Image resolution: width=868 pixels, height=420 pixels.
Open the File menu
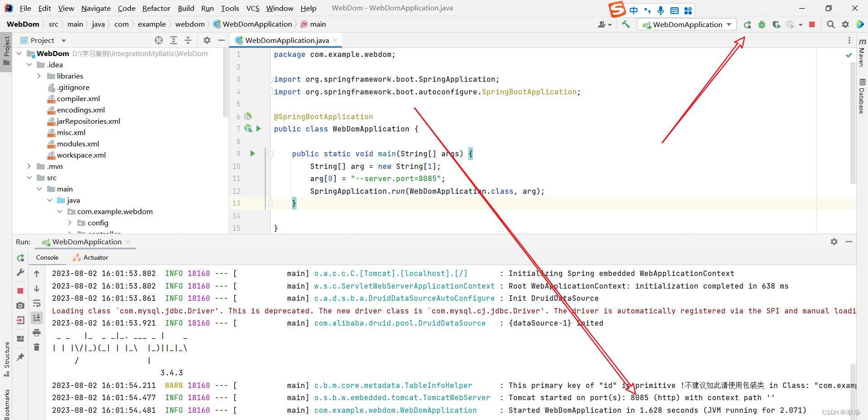pyautogui.click(x=25, y=8)
